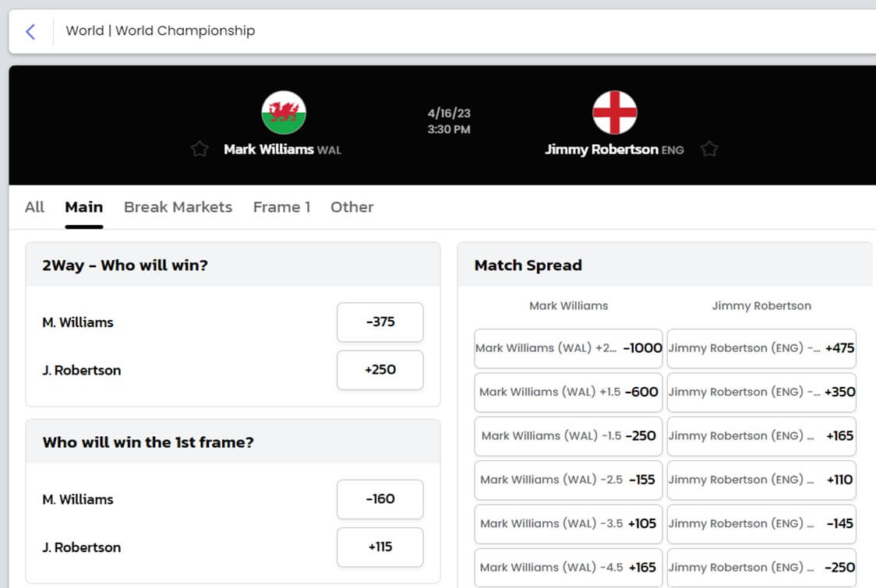Viewport: 876px width, 588px height.
Task: Choose Mark Williams -4.5 spread at +165
Action: (x=568, y=568)
